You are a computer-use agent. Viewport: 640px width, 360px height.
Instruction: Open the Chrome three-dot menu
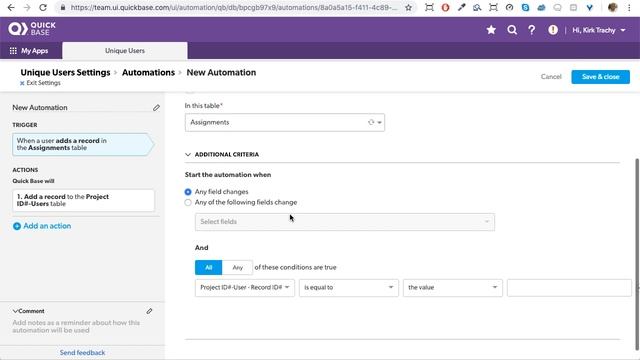(629, 7)
